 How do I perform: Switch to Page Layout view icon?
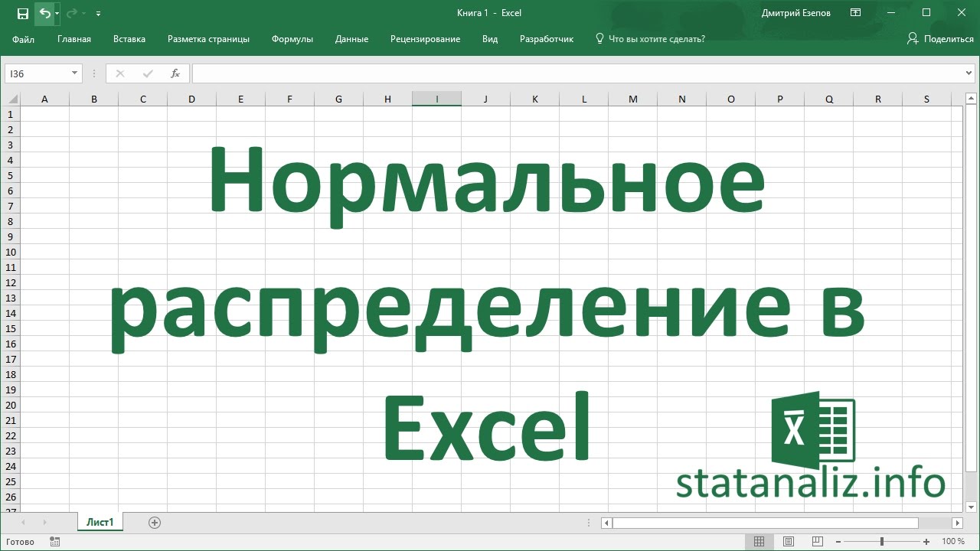(789, 542)
